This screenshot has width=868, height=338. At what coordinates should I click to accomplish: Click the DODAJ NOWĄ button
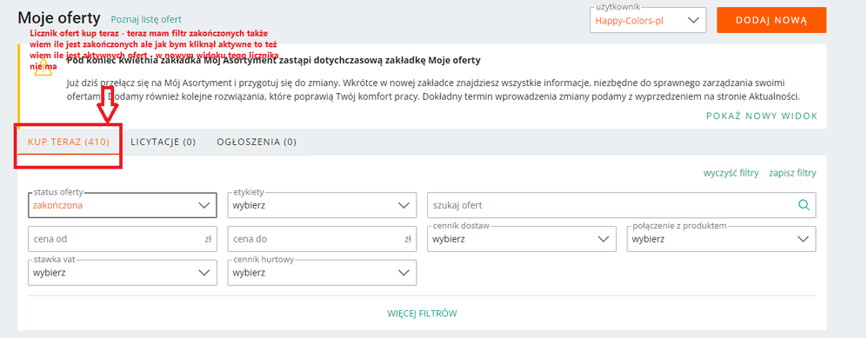771,21
